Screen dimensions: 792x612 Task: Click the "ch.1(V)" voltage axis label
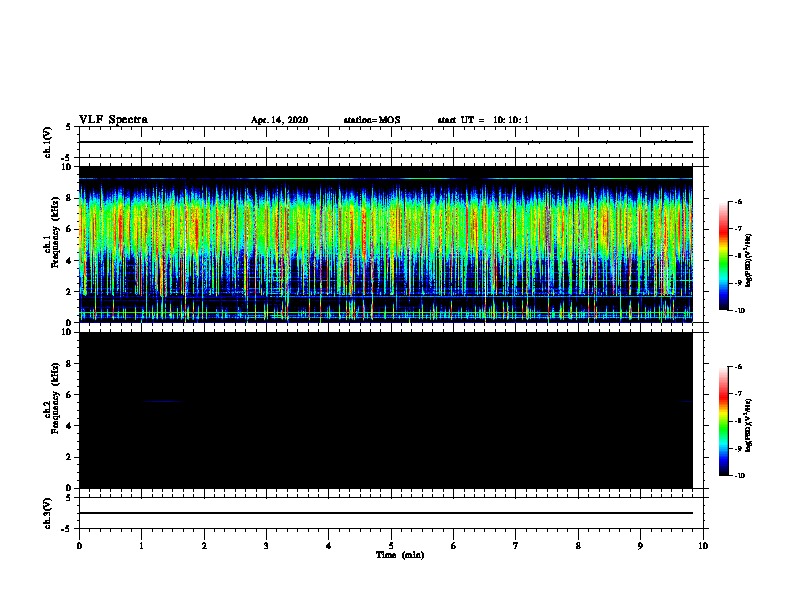48,142
